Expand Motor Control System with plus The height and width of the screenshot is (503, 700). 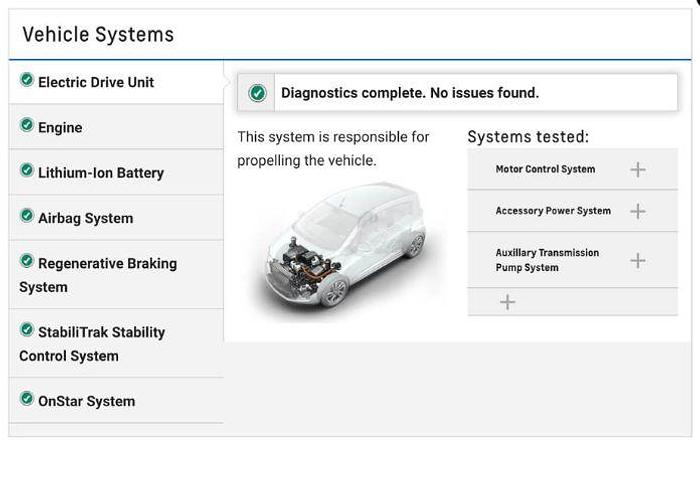(638, 169)
